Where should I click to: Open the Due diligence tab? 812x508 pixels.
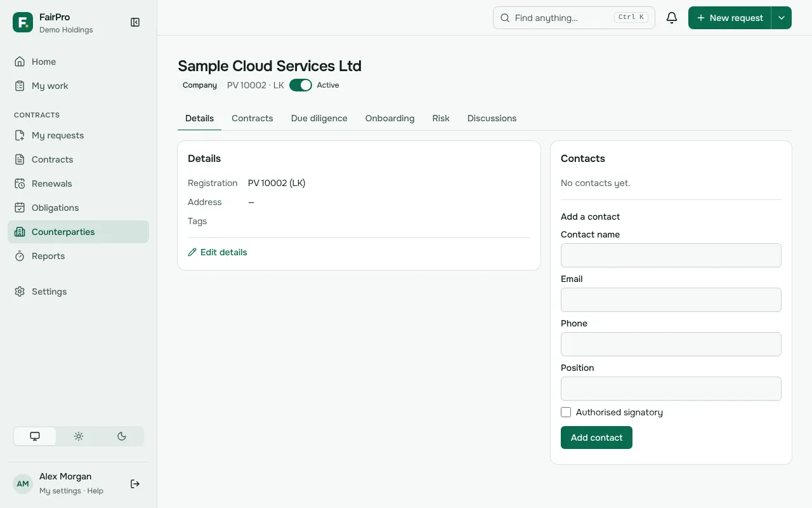[319, 118]
